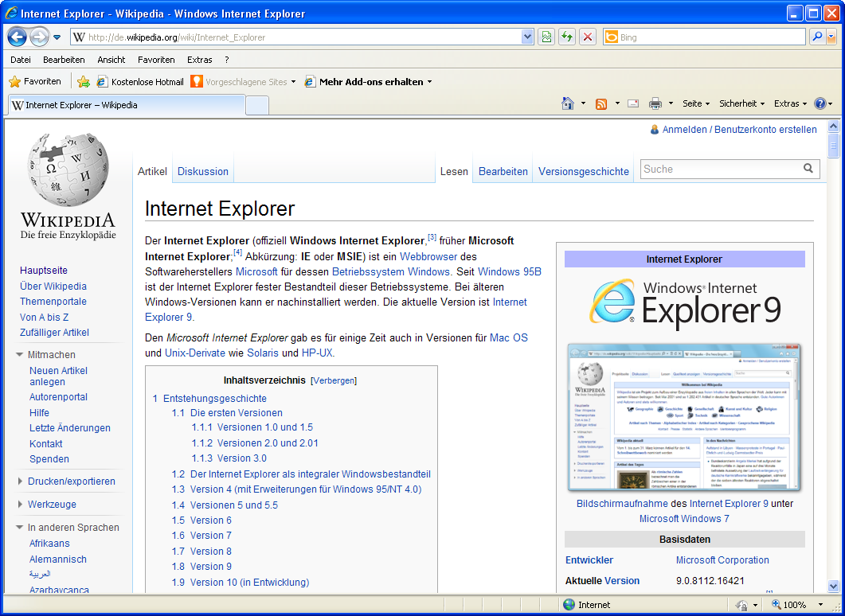Click the Webbrowser link in the intro
845x616 pixels.
coord(428,256)
